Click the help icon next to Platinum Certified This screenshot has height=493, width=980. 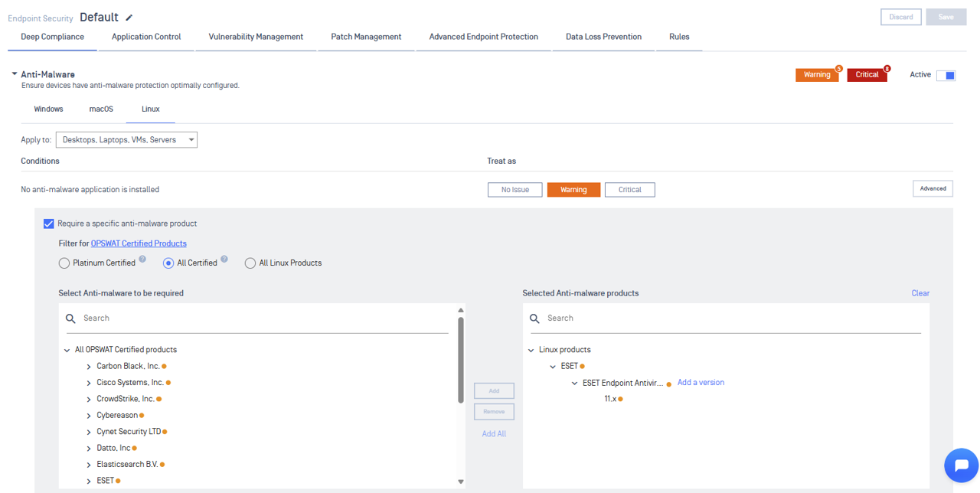pos(142,260)
